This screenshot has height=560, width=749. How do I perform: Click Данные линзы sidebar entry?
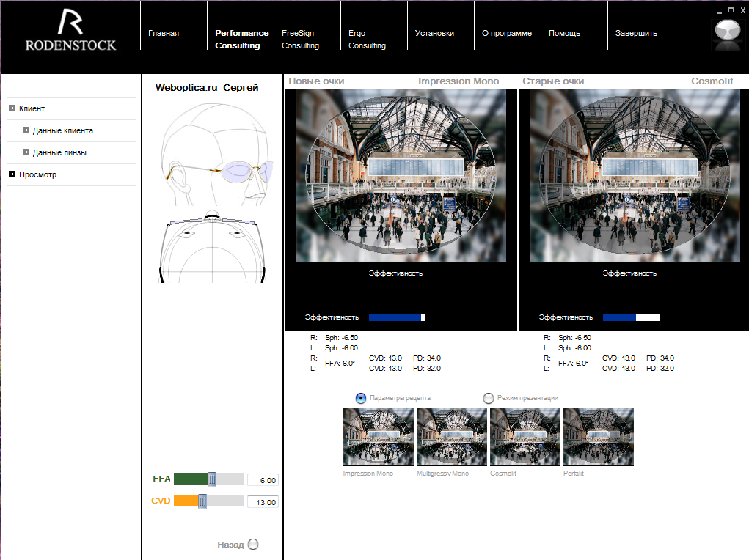tap(59, 152)
